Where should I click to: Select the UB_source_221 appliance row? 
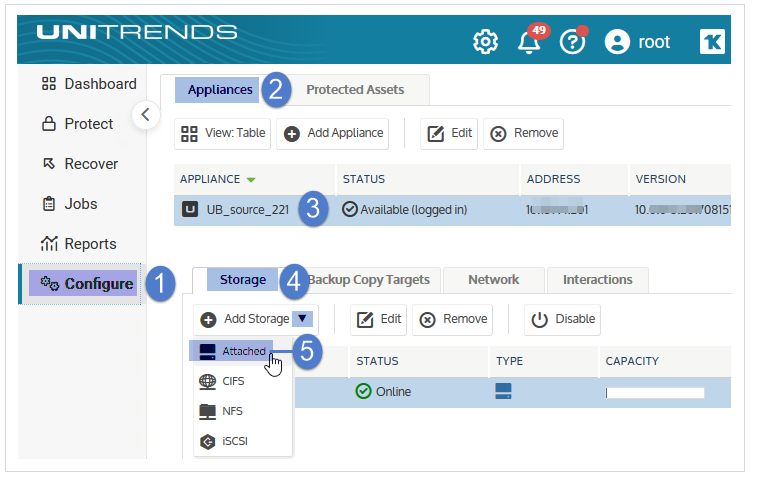[453, 210]
